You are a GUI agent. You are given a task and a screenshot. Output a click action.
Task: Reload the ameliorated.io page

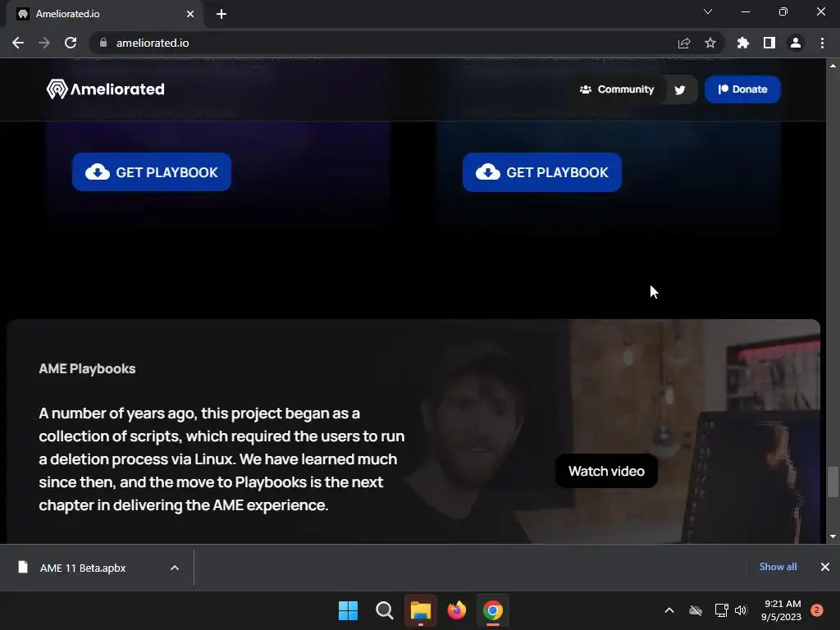click(x=71, y=43)
